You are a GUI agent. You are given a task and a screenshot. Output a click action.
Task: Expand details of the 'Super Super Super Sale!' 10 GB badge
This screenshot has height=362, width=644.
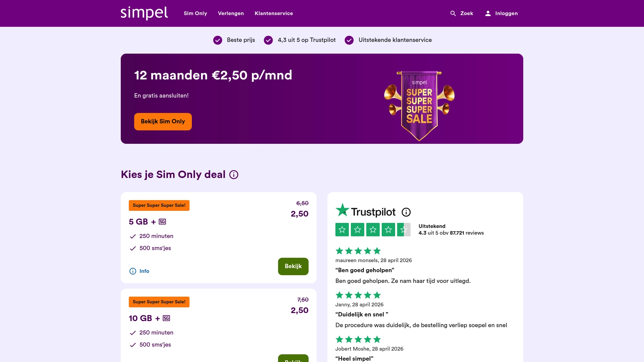pyautogui.click(x=159, y=302)
